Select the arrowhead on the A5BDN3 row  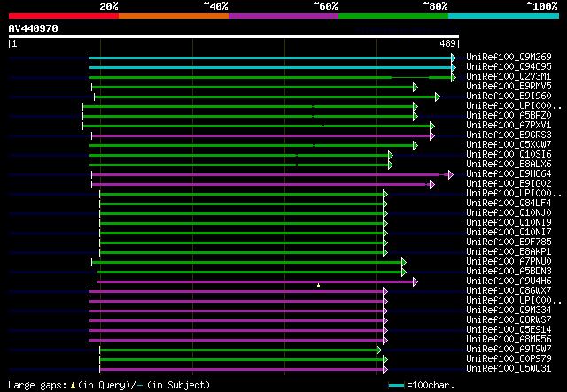point(404,272)
